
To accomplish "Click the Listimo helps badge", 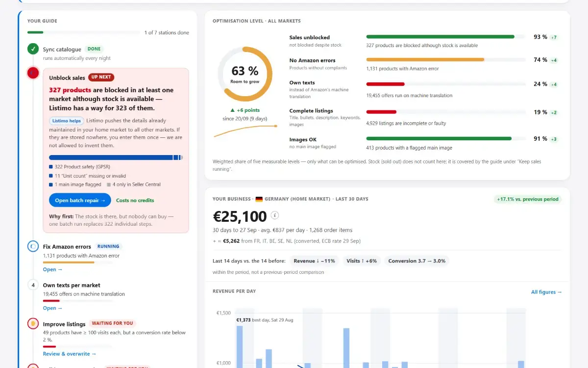I will pyautogui.click(x=66, y=121).
